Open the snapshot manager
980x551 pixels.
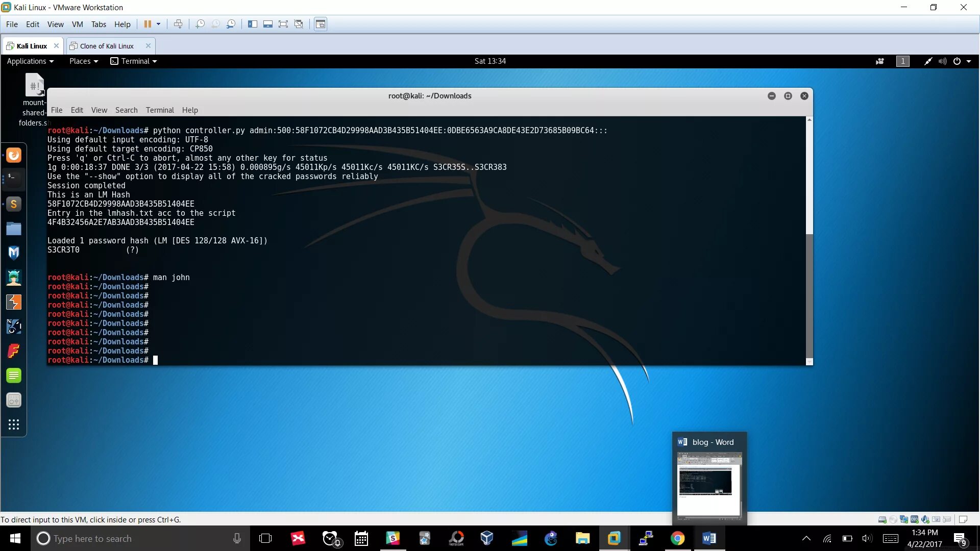point(231,24)
